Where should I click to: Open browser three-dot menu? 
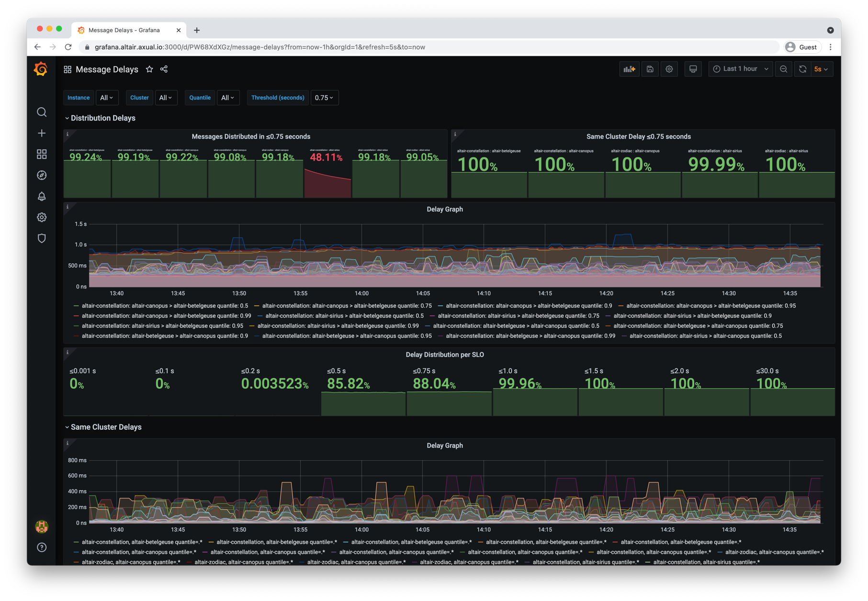coord(831,47)
